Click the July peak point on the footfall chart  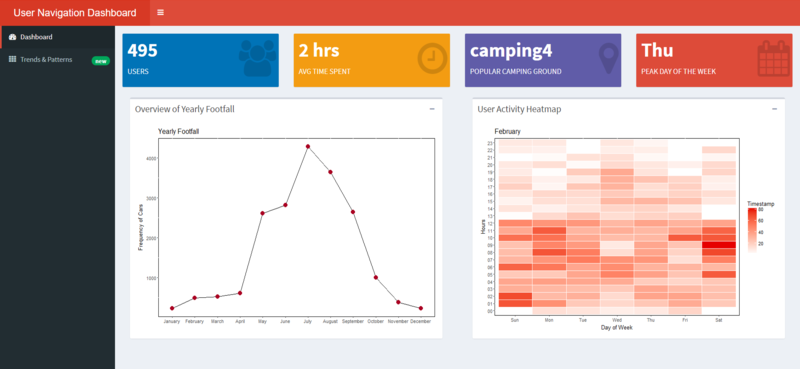308,146
